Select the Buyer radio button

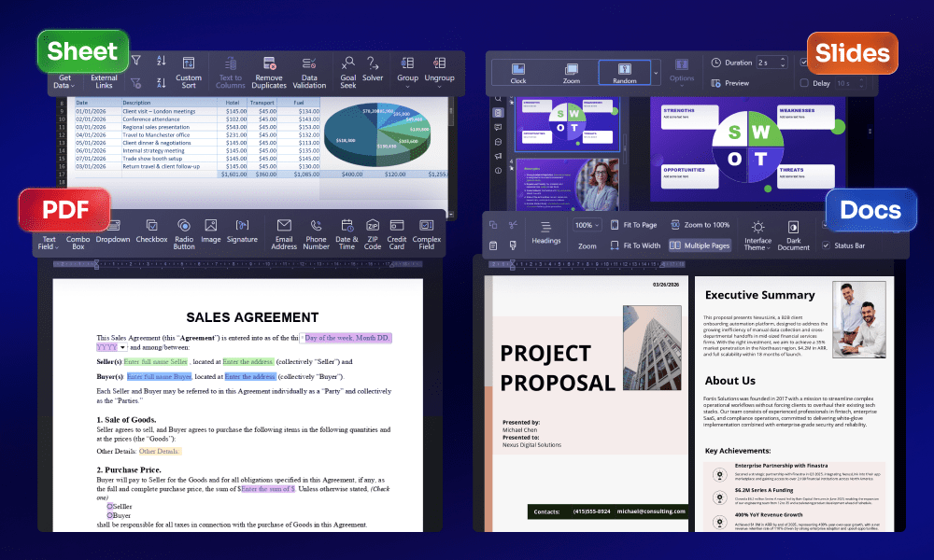coord(110,515)
